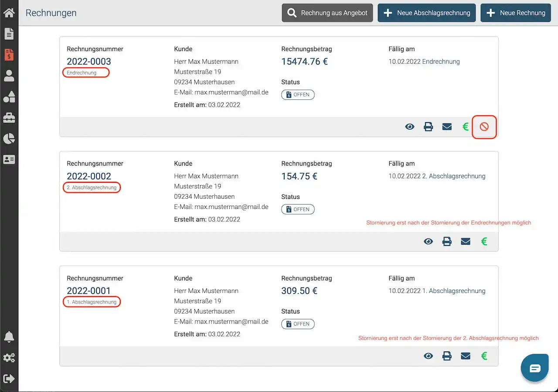The image size is (558, 392).
Task: Email invoice 2022-0001 with the envelope icon
Action: [x=466, y=356]
